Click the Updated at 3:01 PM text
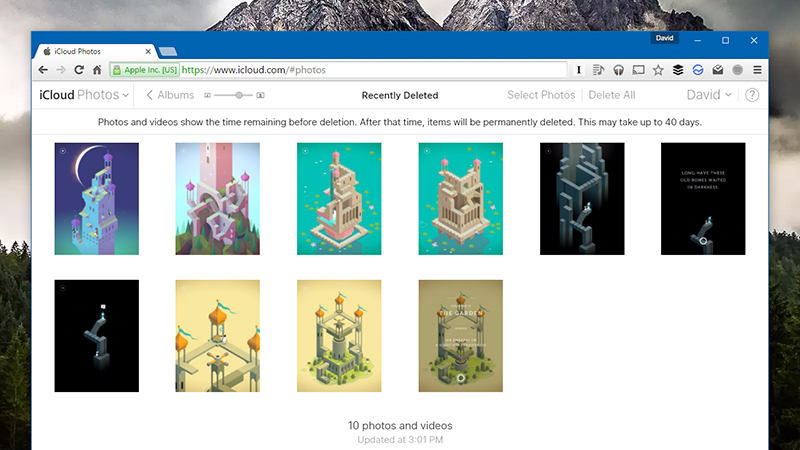Viewport: 800px width, 450px height. tap(400, 440)
